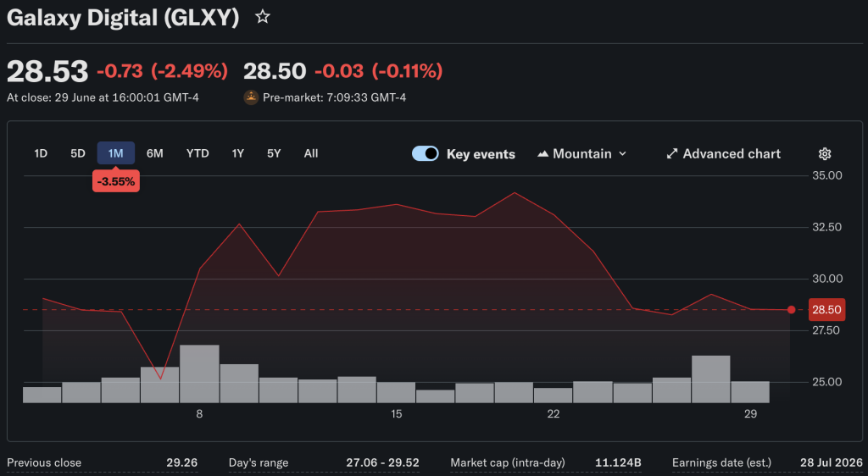Screen dimensions: 868x476
Task: Toggle the Key events switch
Action: click(x=426, y=153)
